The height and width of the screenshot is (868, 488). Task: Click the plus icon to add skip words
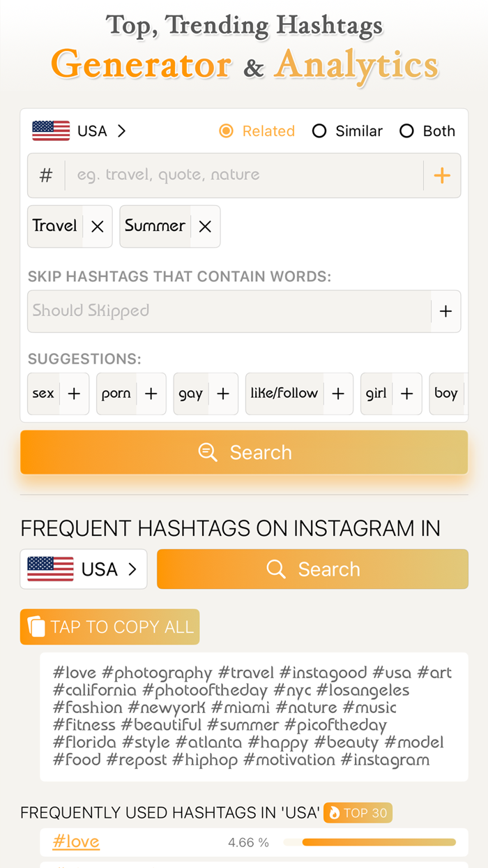[x=446, y=311]
